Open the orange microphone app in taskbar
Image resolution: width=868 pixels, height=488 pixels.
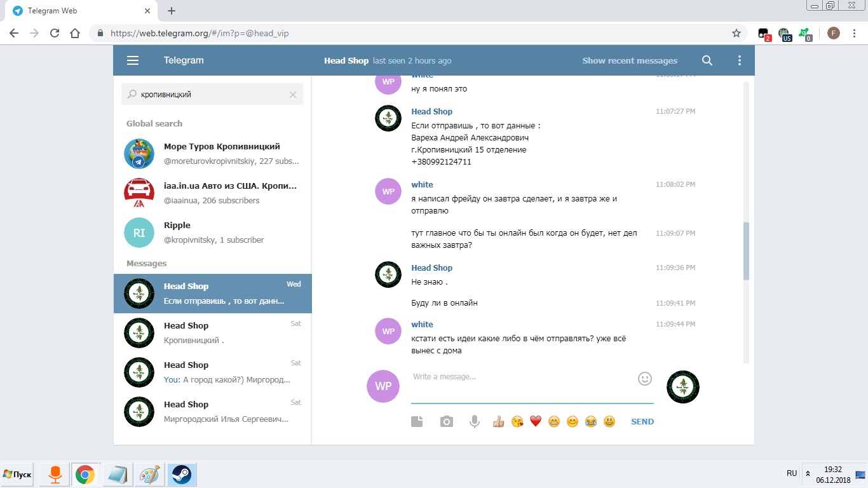[55, 475]
